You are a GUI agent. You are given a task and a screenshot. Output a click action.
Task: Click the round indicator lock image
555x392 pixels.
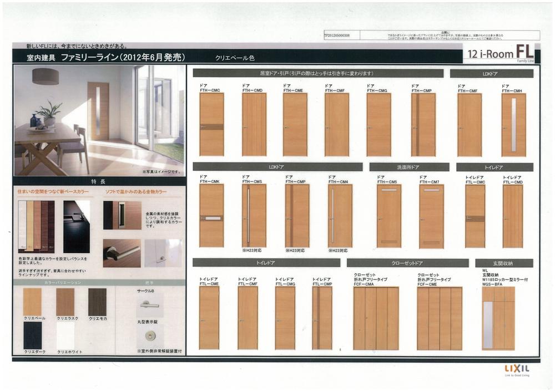point(150,335)
